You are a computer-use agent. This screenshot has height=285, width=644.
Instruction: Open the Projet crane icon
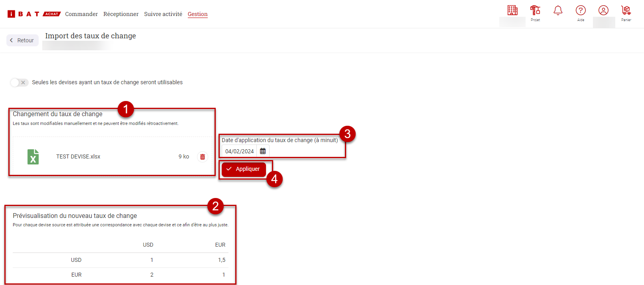(x=535, y=10)
